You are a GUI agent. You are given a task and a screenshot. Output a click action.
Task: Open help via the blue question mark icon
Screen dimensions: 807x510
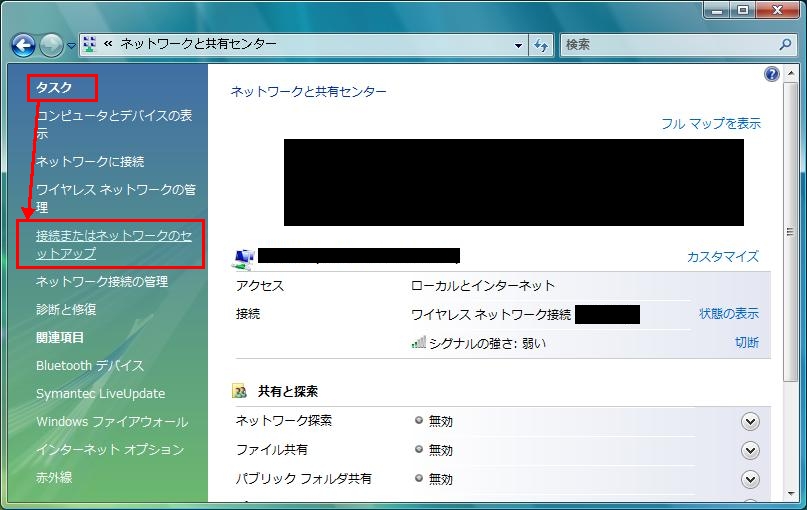[x=771, y=74]
